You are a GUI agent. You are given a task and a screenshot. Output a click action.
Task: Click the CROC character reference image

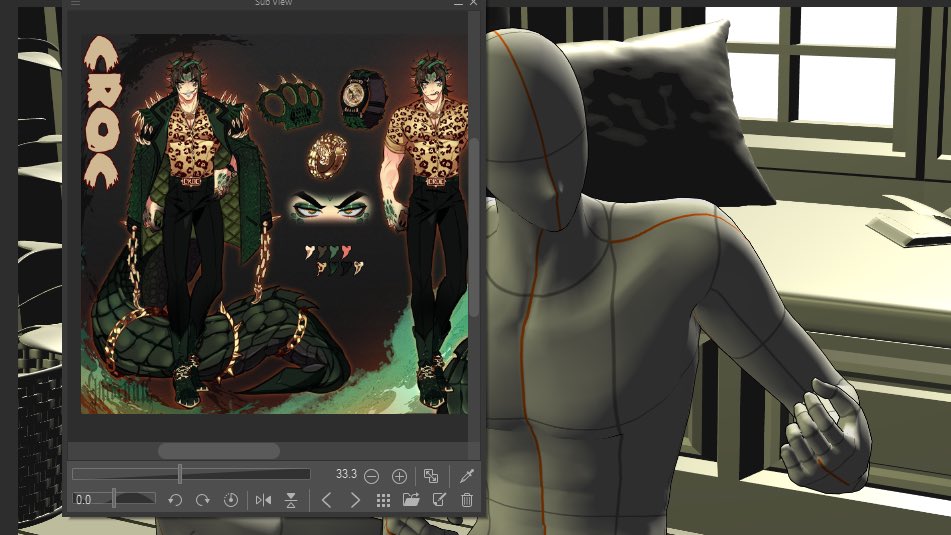tap(274, 224)
